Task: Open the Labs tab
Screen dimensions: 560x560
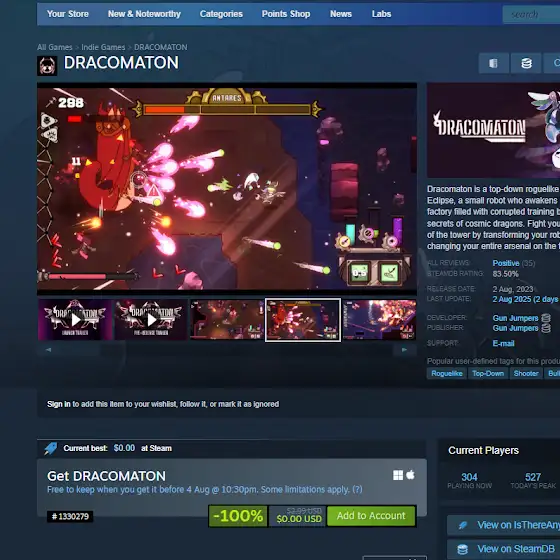Action: [x=381, y=14]
